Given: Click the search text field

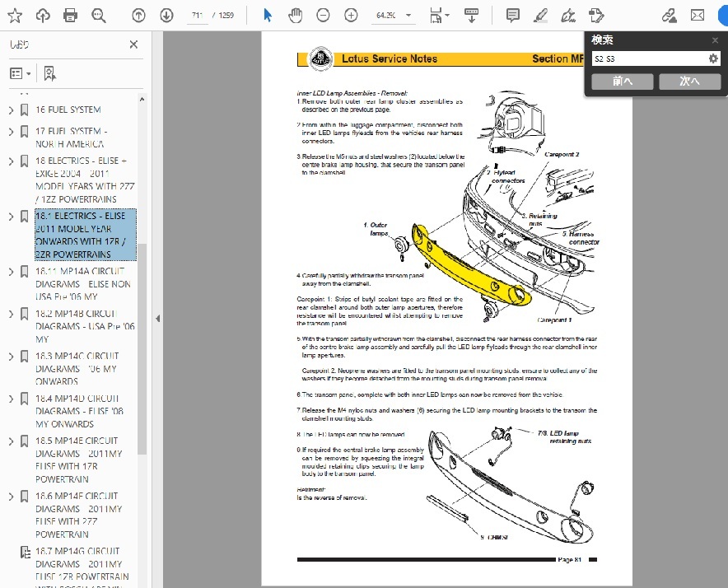Looking at the screenshot, I should [649, 58].
